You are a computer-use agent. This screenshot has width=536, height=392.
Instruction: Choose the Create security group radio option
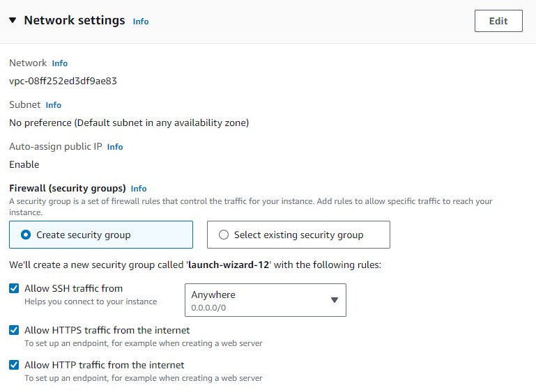pyautogui.click(x=26, y=235)
